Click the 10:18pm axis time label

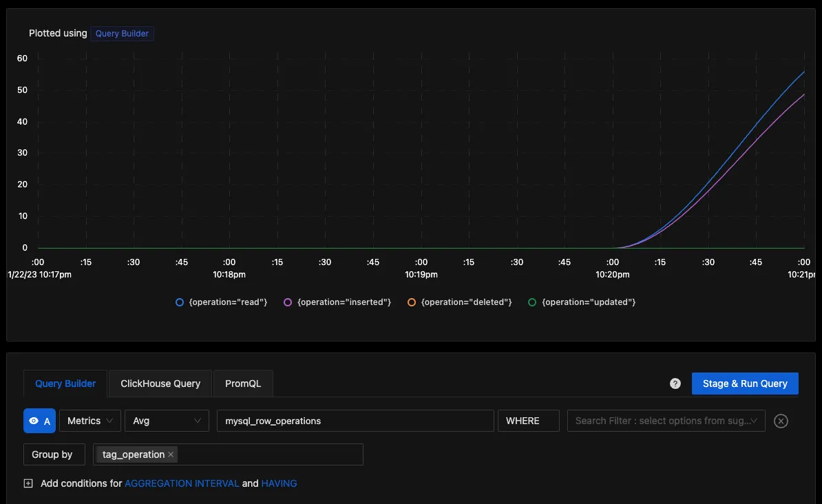[229, 274]
